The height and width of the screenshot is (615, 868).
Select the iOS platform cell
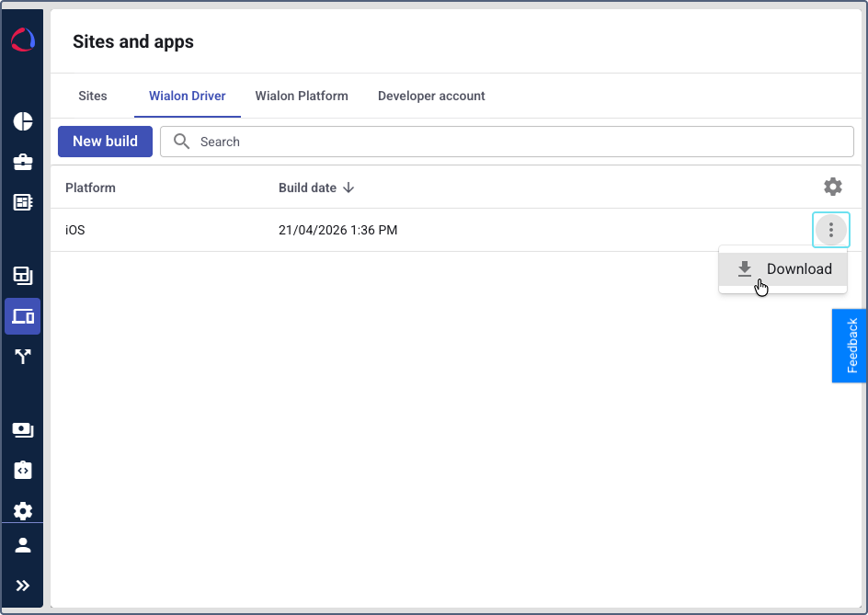(75, 230)
